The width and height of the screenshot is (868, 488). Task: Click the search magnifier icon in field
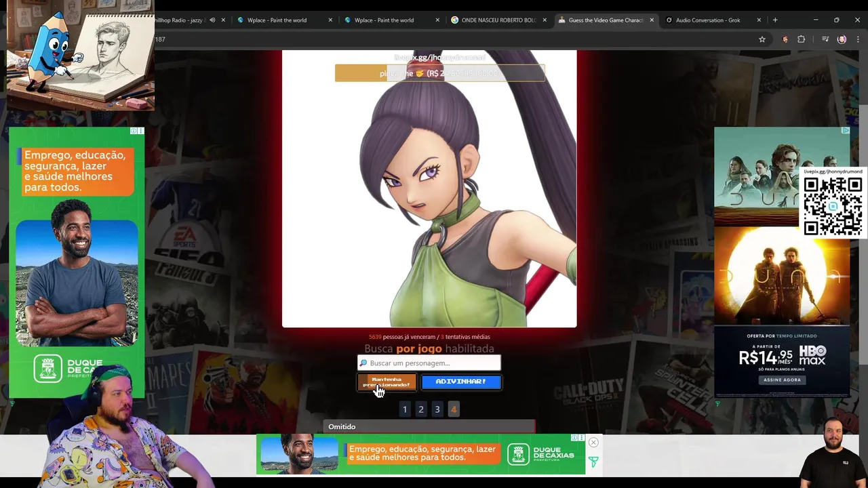coord(363,363)
